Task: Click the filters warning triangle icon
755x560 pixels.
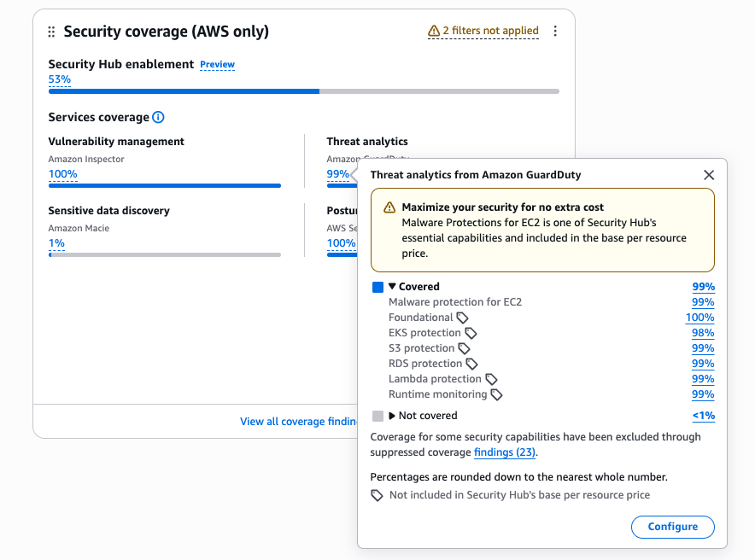Action: 434,31
